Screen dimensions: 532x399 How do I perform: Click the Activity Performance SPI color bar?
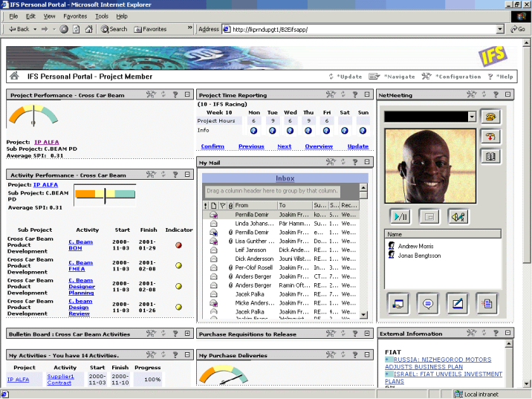pos(105,194)
